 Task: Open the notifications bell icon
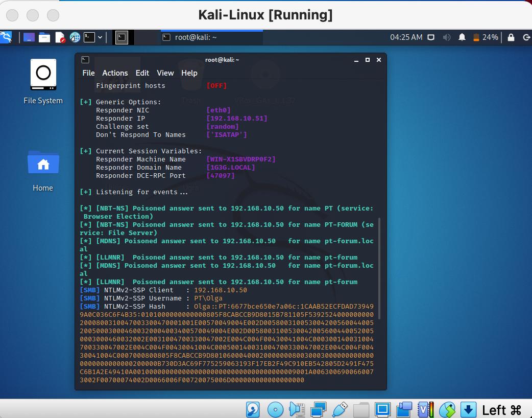(x=462, y=37)
